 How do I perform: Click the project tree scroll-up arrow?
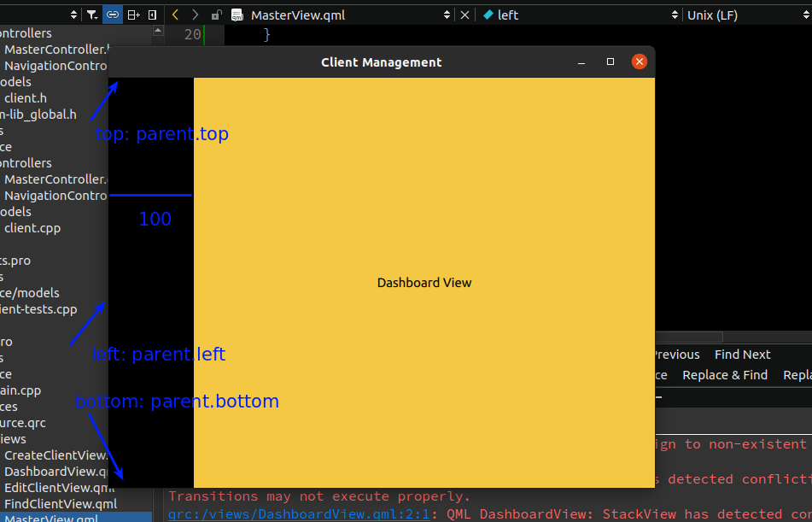(x=158, y=31)
